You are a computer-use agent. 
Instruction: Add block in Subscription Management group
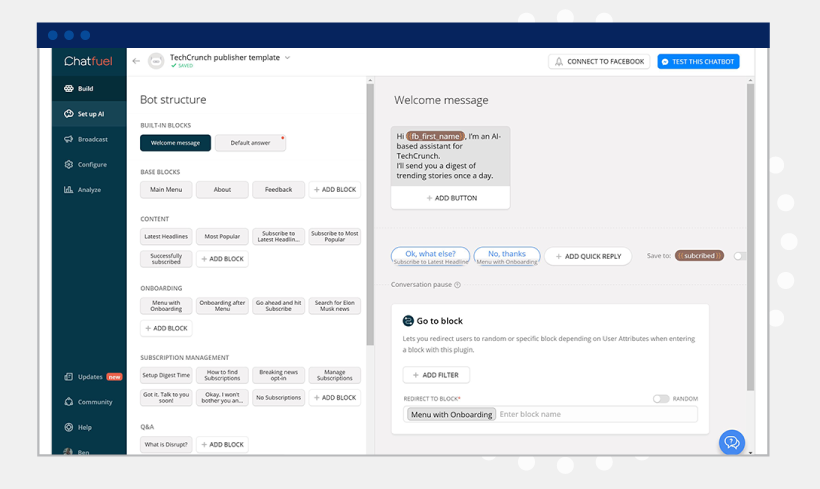point(335,397)
